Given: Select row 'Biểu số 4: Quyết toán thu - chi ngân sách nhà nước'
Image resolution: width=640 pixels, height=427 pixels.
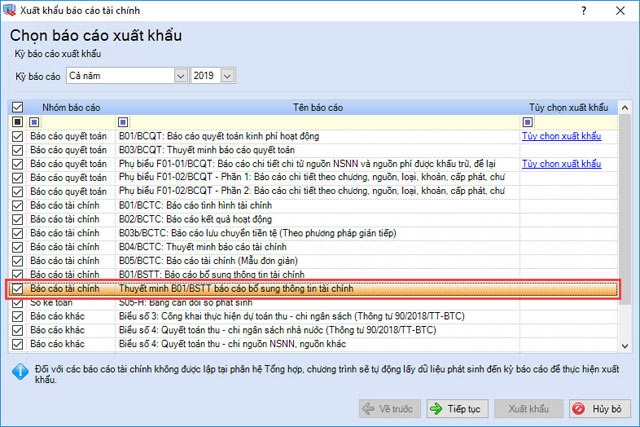Looking at the screenshot, I should [x=313, y=331].
